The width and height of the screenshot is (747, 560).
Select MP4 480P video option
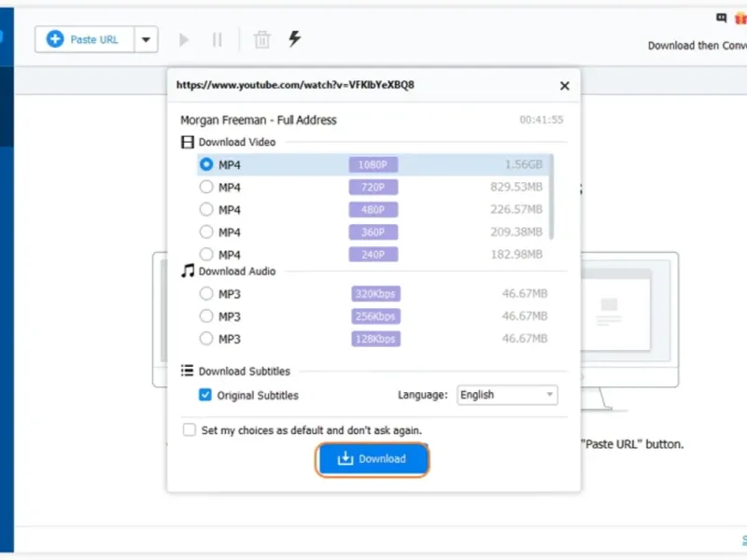206,209
